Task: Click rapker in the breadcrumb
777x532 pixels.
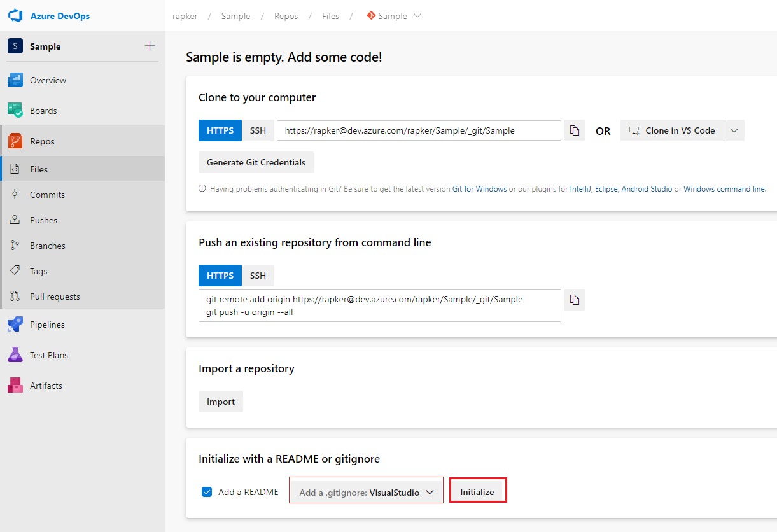Action: click(x=185, y=16)
